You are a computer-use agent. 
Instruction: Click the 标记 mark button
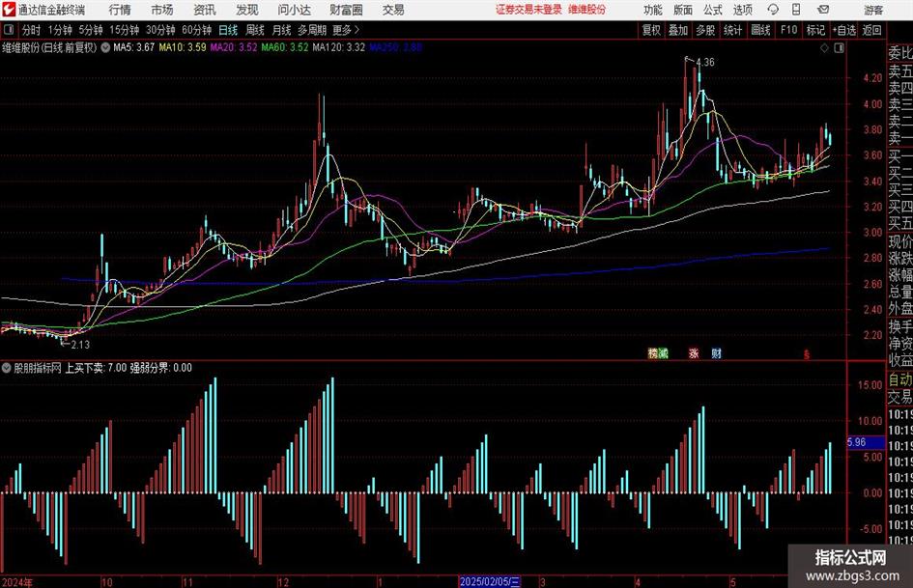[815, 30]
